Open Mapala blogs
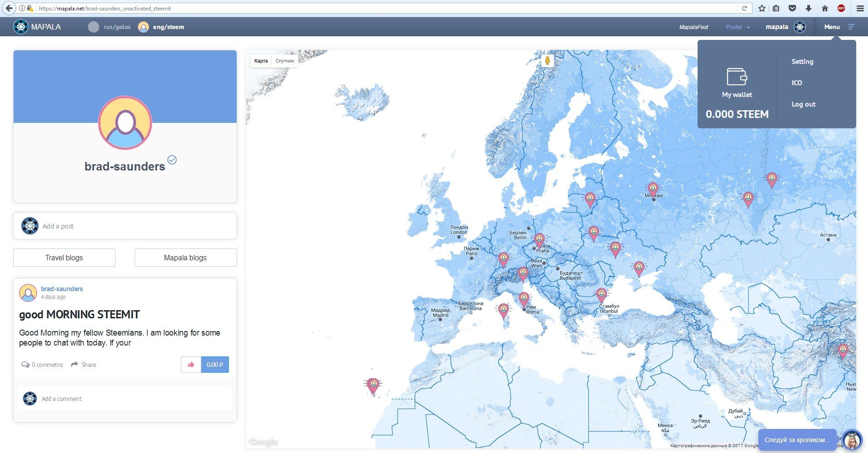The width and height of the screenshot is (868, 453). tap(185, 258)
